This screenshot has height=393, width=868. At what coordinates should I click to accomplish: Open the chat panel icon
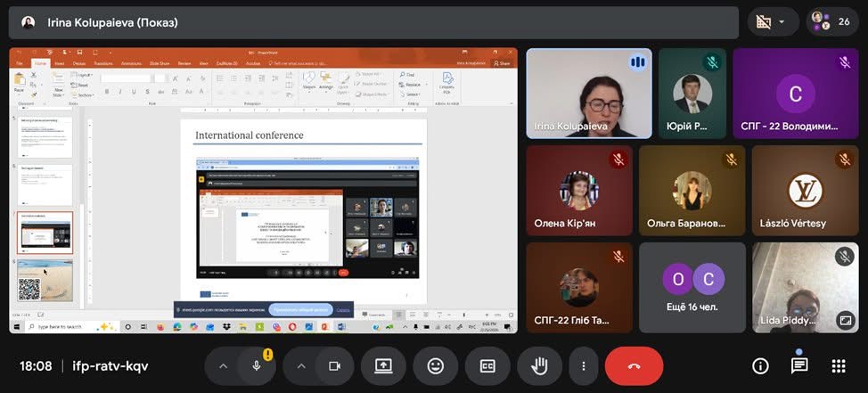tap(799, 366)
